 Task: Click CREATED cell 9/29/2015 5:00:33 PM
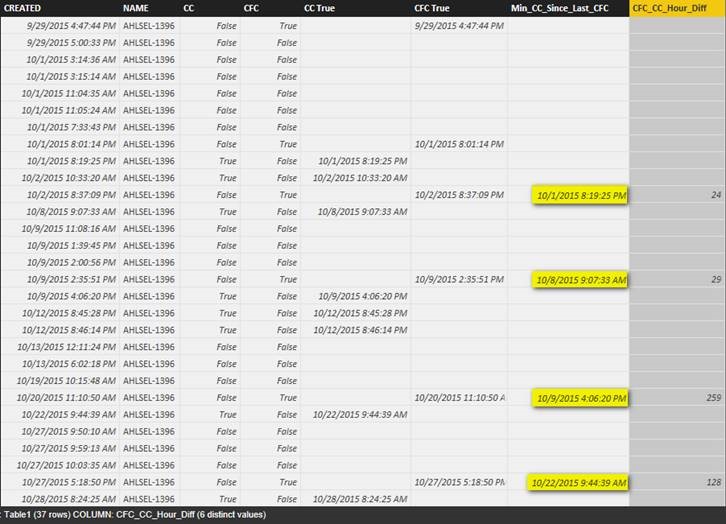click(x=71, y=43)
